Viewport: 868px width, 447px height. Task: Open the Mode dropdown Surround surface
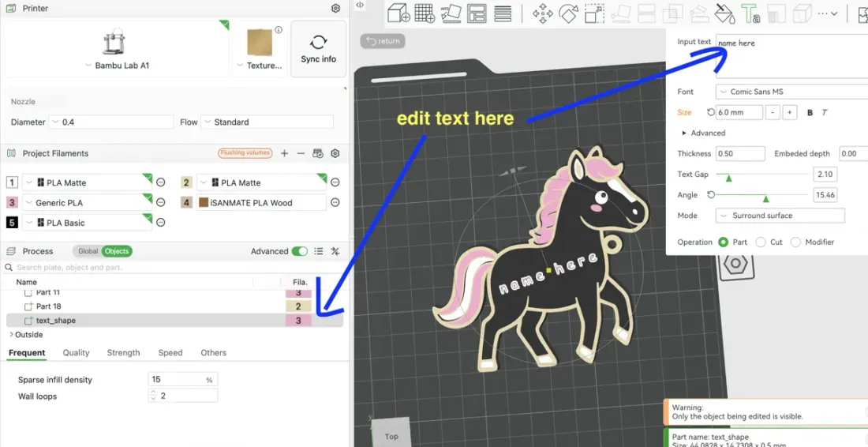(x=780, y=216)
